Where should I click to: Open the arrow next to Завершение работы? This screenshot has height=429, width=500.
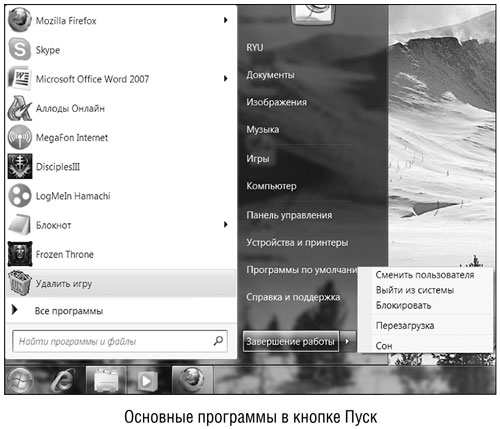coord(347,341)
